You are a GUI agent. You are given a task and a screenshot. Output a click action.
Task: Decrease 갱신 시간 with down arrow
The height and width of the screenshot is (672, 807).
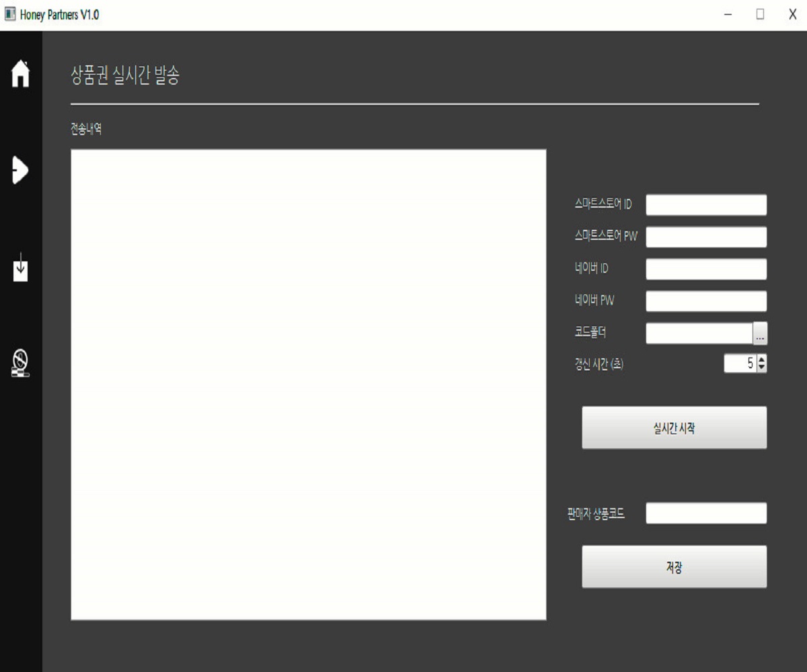click(x=761, y=368)
